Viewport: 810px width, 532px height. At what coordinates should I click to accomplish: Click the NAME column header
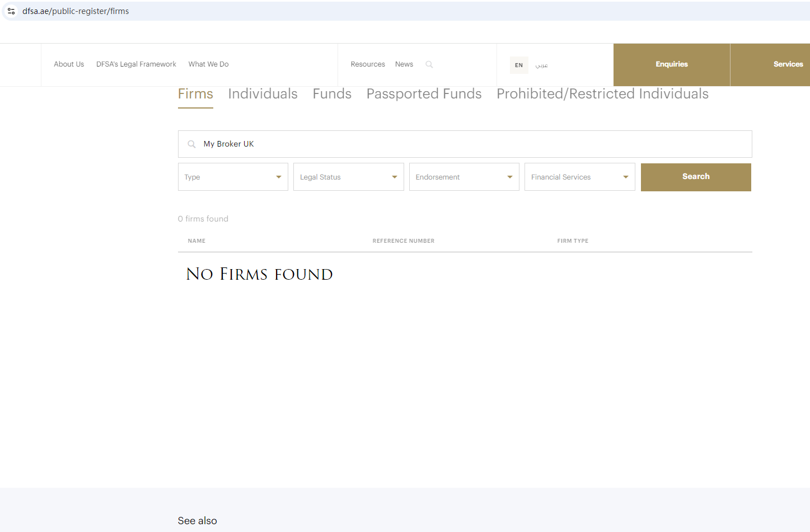(196, 241)
